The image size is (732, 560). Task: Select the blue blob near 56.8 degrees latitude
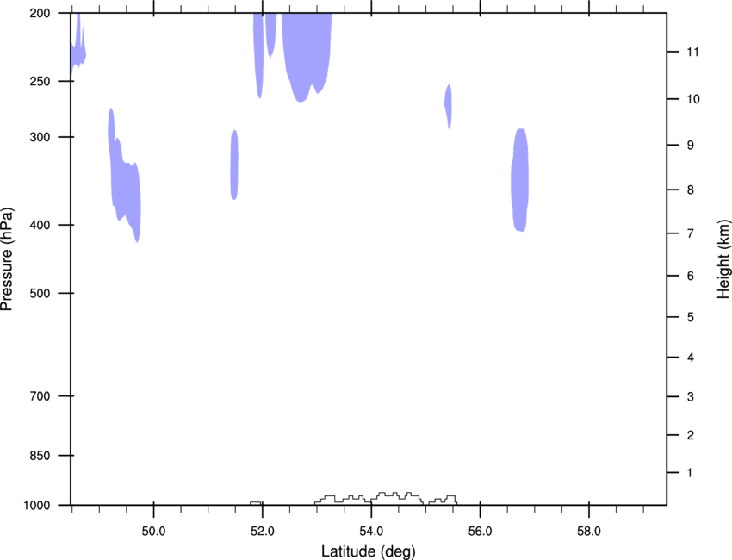click(519, 180)
